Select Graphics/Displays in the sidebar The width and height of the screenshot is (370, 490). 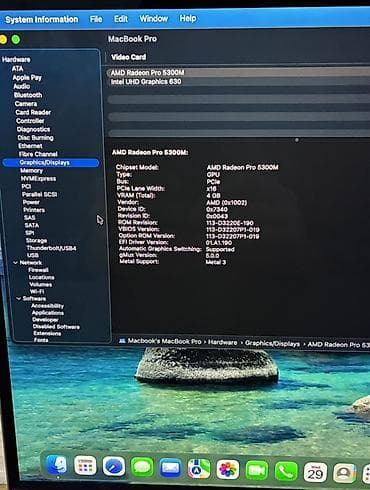(x=51, y=163)
